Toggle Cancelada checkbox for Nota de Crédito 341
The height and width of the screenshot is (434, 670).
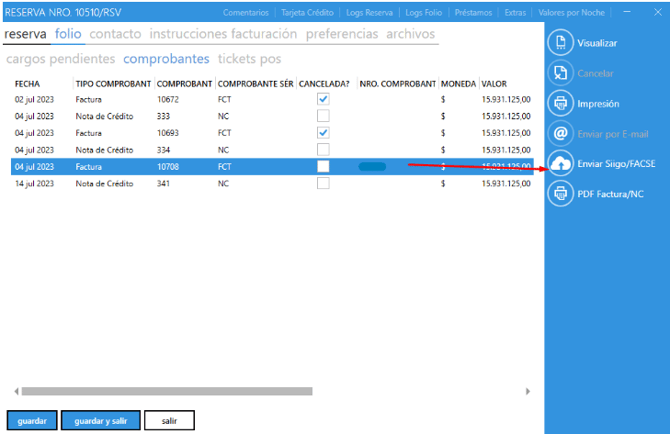pos(322,184)
